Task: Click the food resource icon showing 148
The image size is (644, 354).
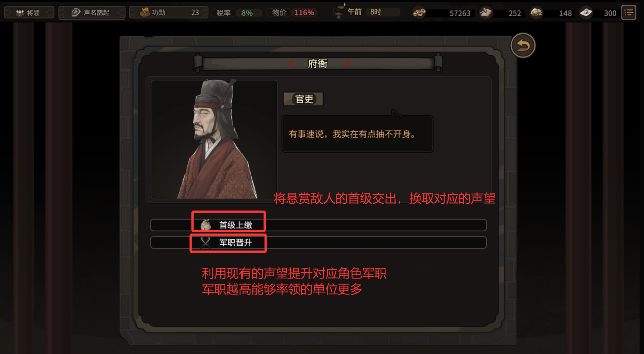Action: coord(536,13)
